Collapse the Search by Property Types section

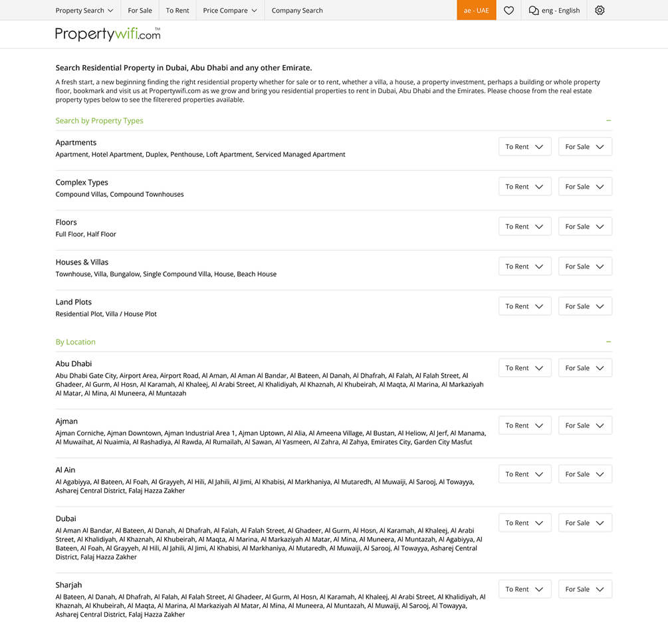coord(608,121)
